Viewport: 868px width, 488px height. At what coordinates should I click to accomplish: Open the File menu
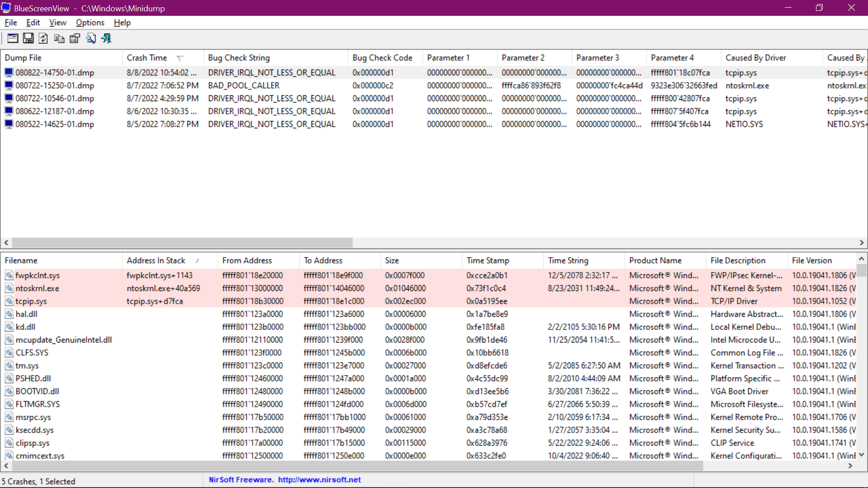(x=11, y=23)
